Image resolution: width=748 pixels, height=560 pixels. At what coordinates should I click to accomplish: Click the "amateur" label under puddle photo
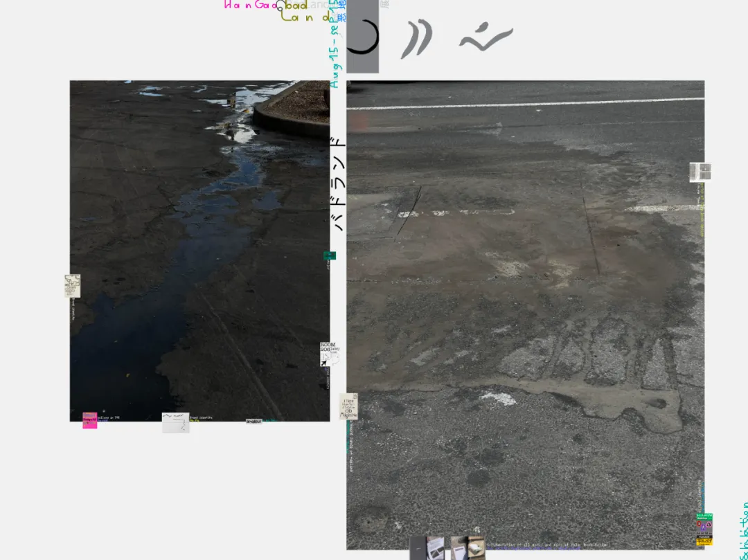(253, 422)
